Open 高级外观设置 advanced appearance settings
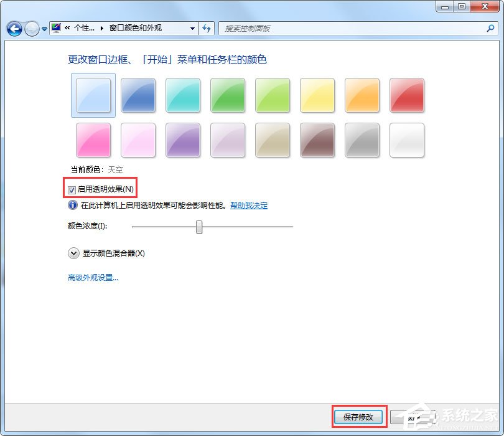The height and width of the screenshot is (436, 504). tap(92, 278)
